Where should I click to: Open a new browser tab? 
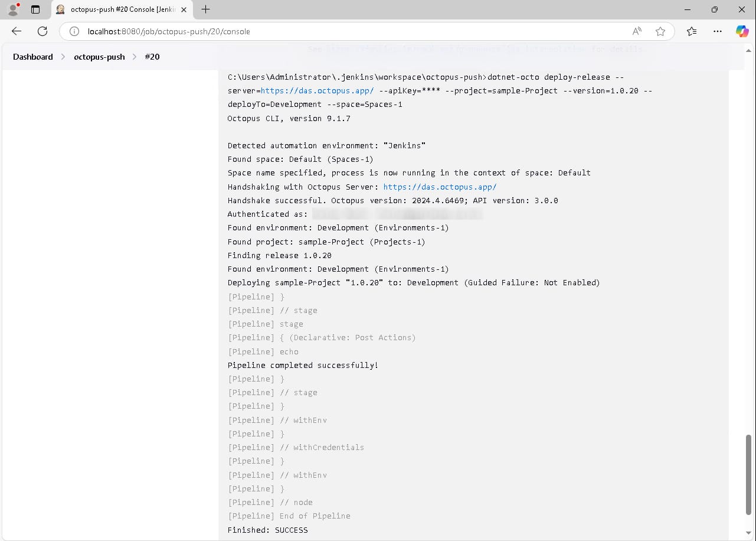(205, 9)
